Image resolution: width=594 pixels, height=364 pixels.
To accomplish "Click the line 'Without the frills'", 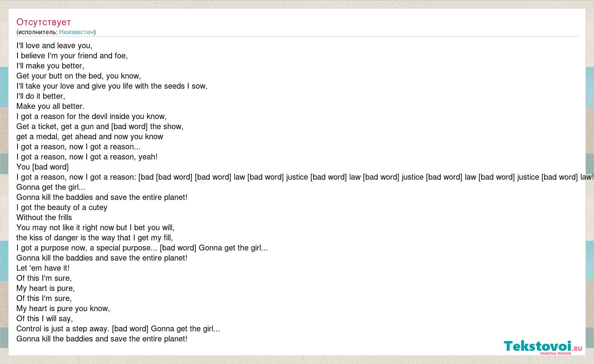I will (44, 217).
